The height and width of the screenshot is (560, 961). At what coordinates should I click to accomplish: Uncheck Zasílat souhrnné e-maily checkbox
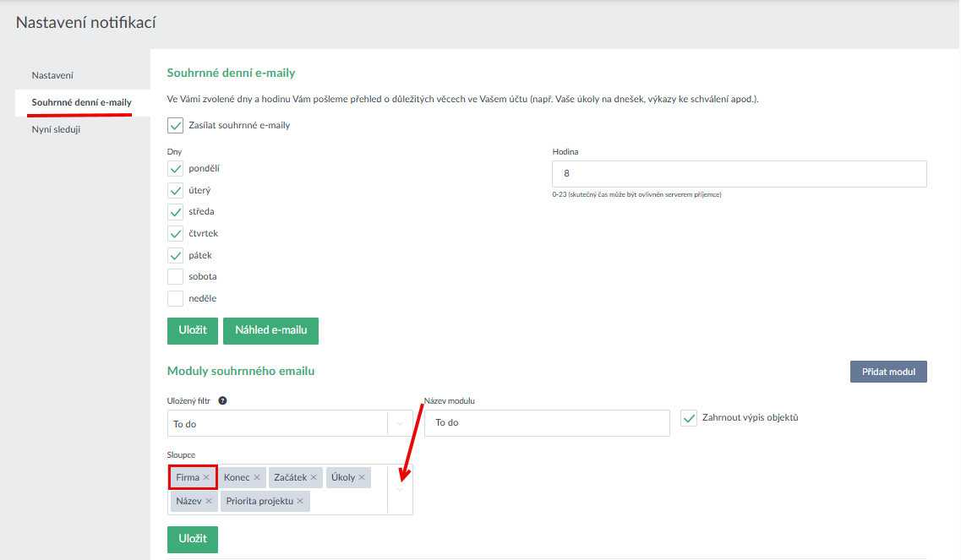pyautogui.click(x=175, y=126)
